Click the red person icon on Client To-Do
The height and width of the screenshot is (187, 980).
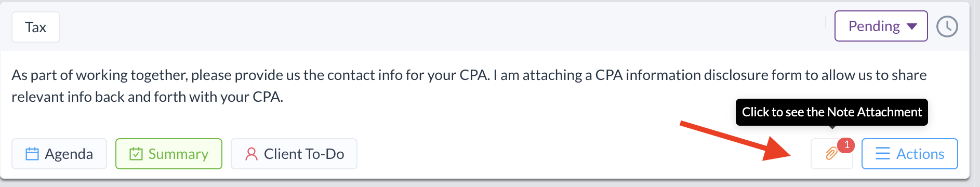coord(251,154)
